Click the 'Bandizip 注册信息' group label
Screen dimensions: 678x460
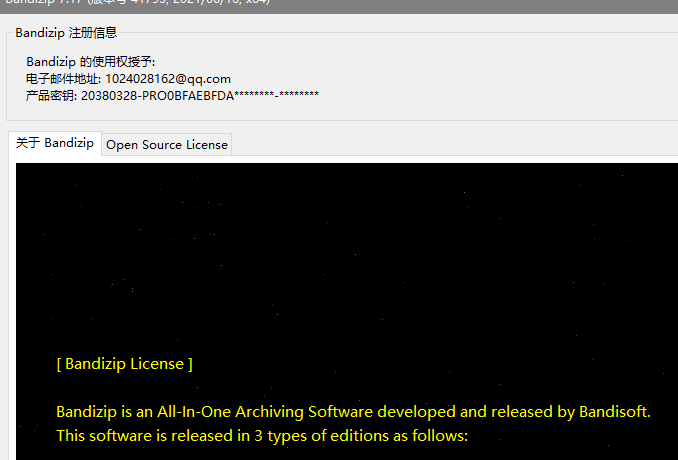point(66,33)
